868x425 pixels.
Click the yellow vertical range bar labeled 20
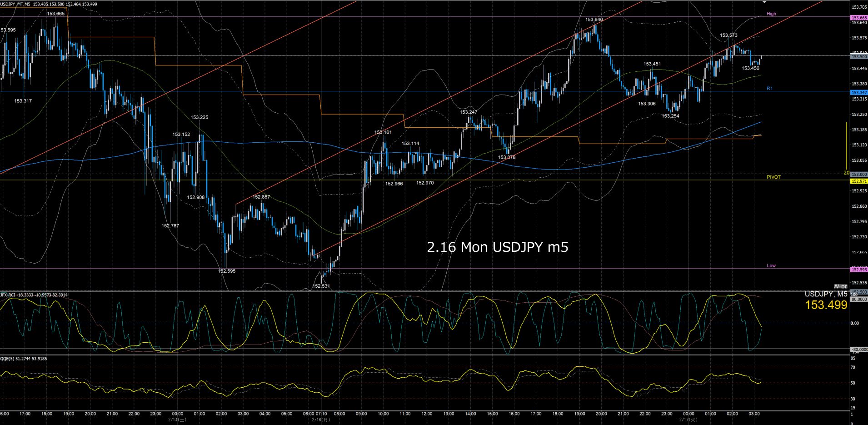pos(847,148)
